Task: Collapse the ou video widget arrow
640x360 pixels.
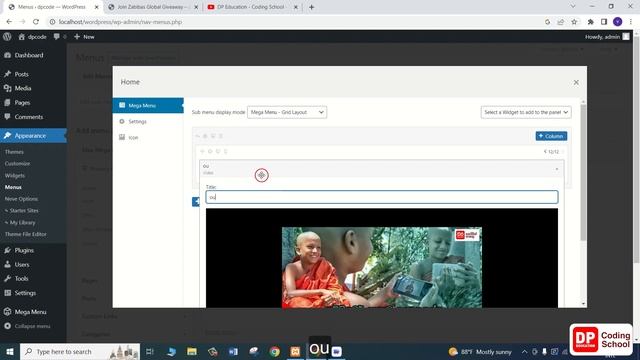Action: 557,169
